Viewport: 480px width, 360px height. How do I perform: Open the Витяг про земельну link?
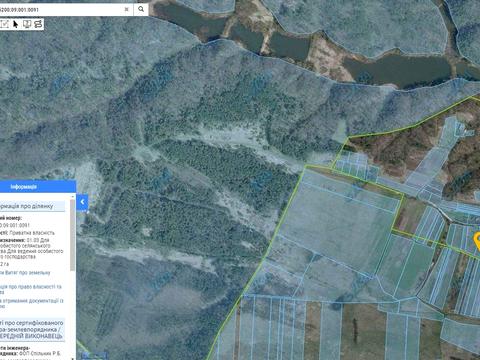point(25,273)
